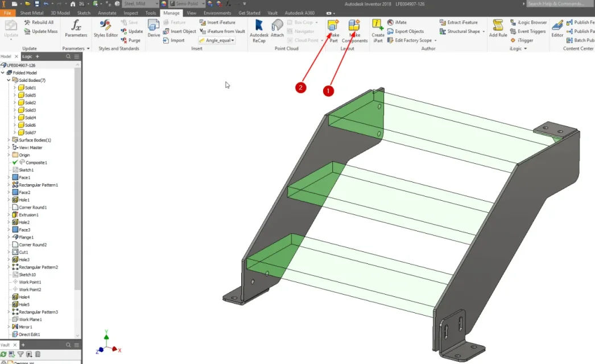Click the Model browser vertical scrollbar

77,179
